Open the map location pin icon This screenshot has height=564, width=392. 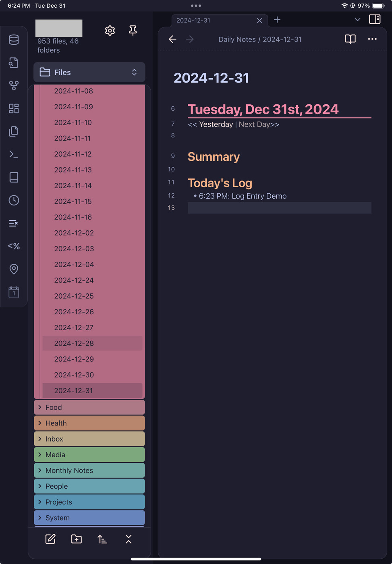tap(14, 269)
